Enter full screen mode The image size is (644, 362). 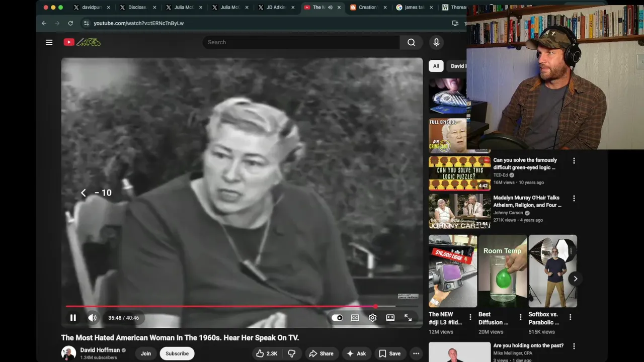pyautogui.click(x=408, y=318)
